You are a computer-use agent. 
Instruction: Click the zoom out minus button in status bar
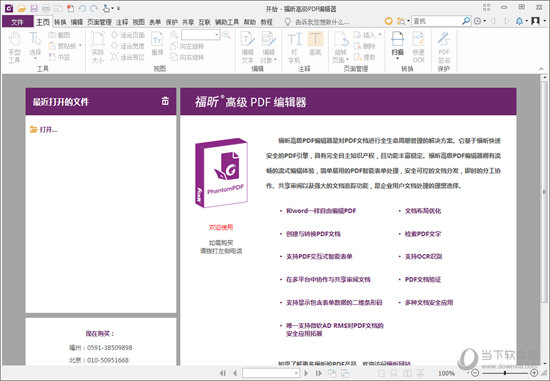coord(475,373)
